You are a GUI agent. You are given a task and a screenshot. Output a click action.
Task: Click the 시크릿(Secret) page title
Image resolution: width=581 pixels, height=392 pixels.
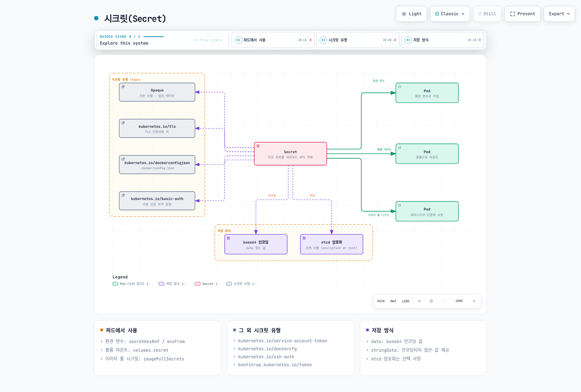[x=135, y=19]
